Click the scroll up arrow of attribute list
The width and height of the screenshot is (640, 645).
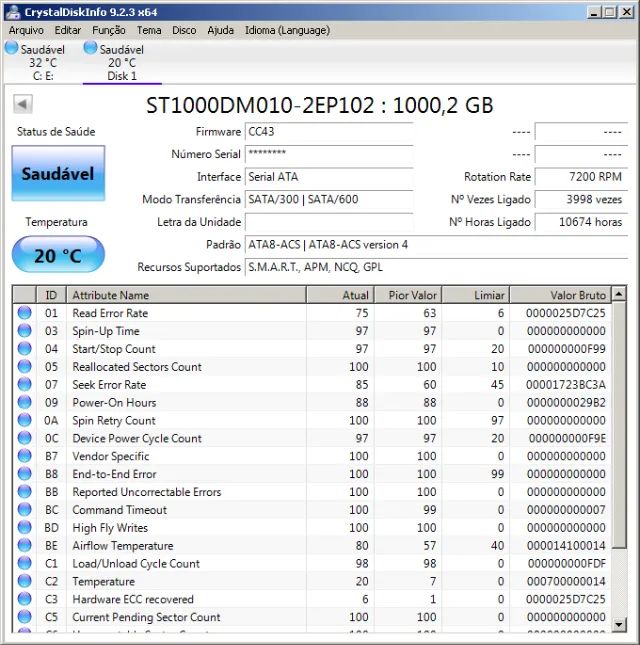click(619, 294)
